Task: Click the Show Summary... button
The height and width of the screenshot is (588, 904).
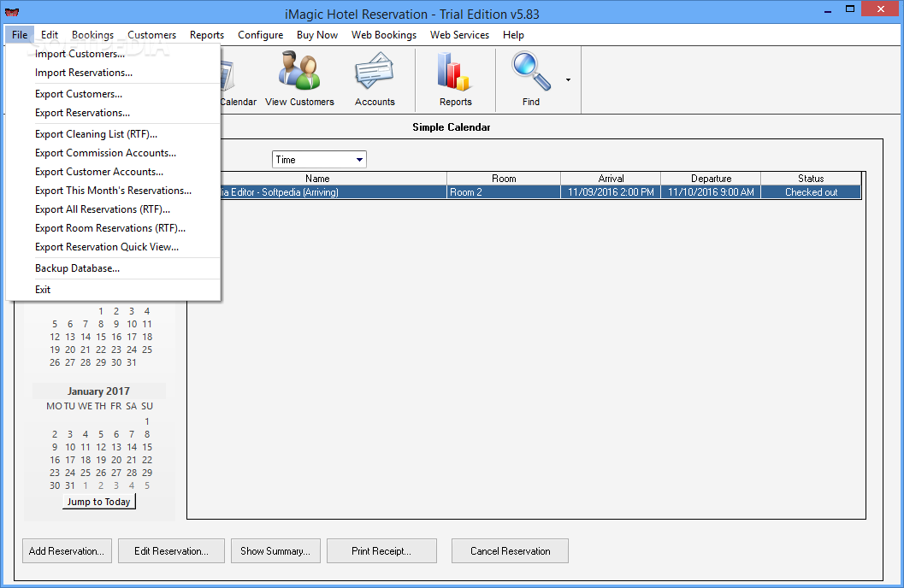Action: pyautogui.click(x=275, y=551)
